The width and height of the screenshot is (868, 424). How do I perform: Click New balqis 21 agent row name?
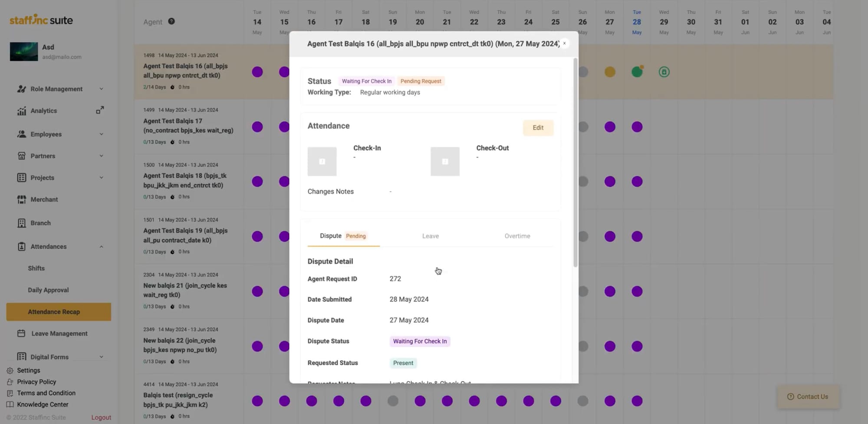click(185, 290)
